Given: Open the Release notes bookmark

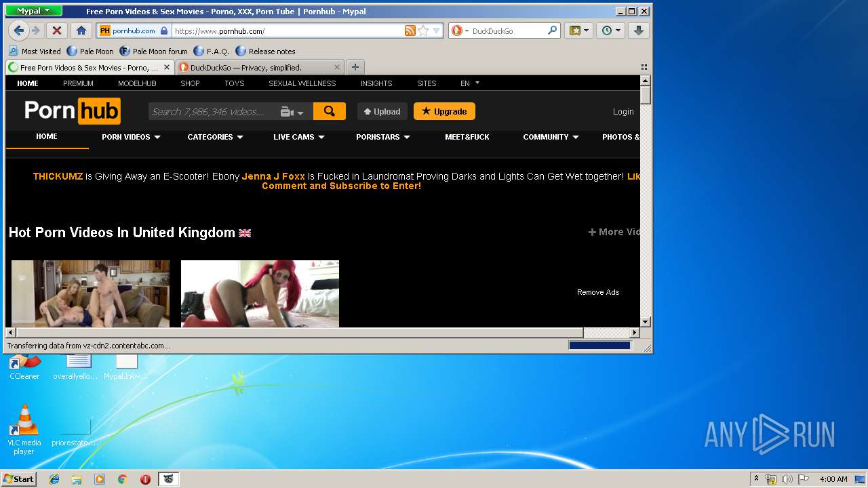Looking at the screenshot, I should (265, 51).
